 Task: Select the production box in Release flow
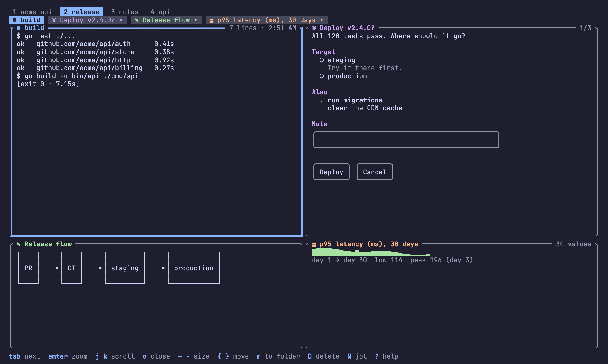(194, 268)
